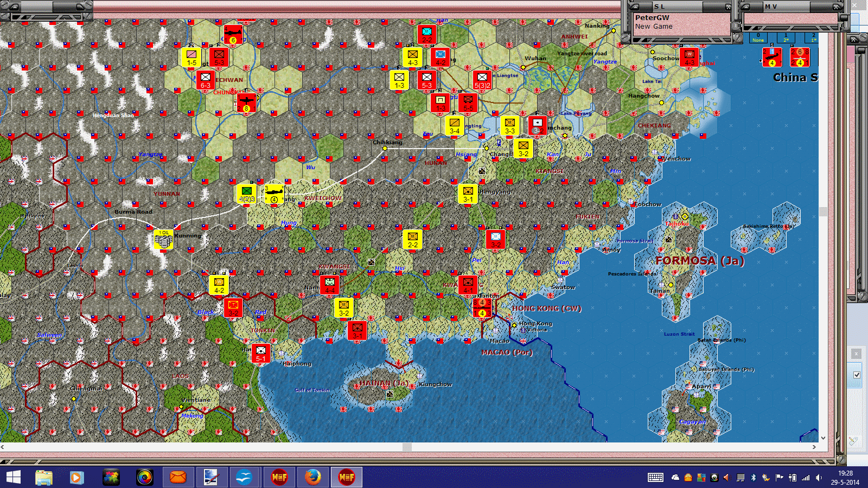This screenshot has height=488, width=868.
Task: Select the red 5-1 unit near Haiphong
Action: point(261,354)
